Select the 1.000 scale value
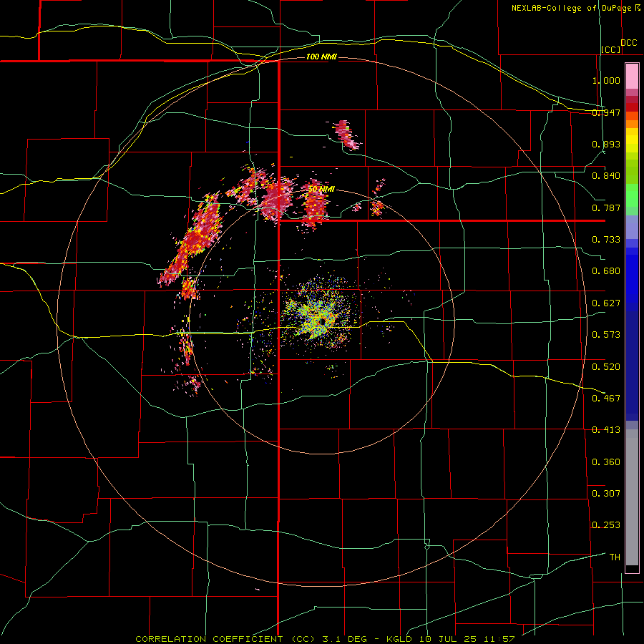 tap(606, 80)
